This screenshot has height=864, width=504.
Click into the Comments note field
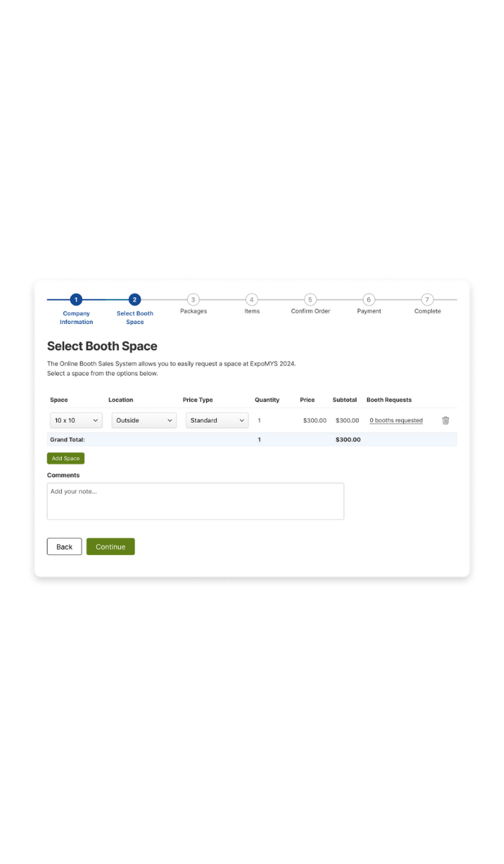click(195, 501)
